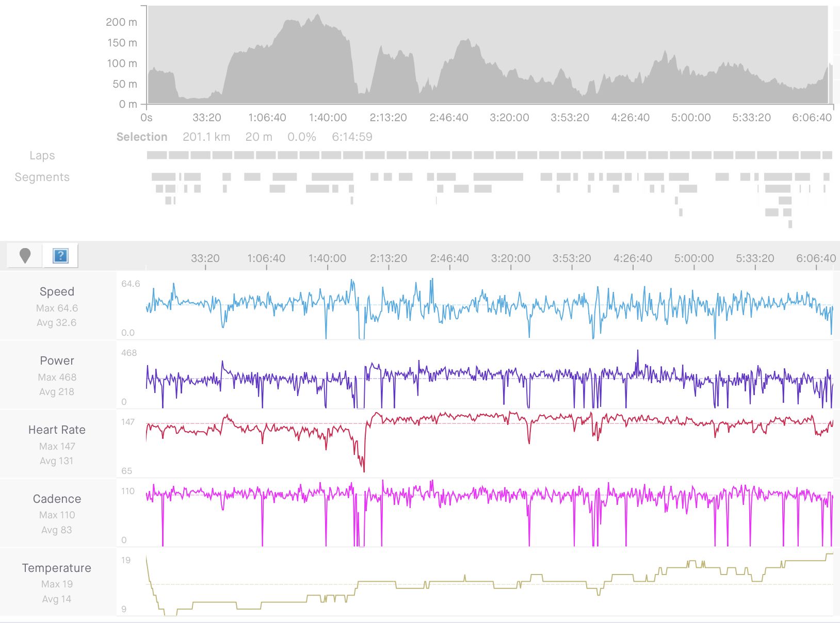
Task: Click the Laps row label
Action: click(42, 155)
